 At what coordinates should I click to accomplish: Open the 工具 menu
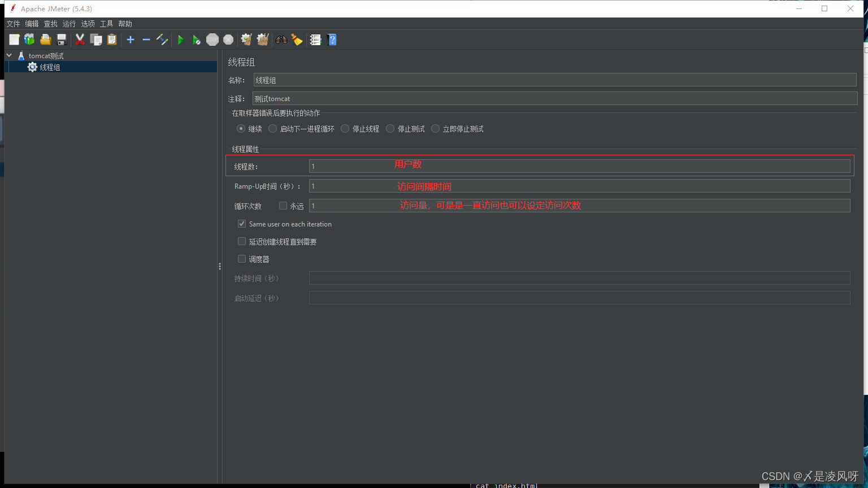point(106,24)
